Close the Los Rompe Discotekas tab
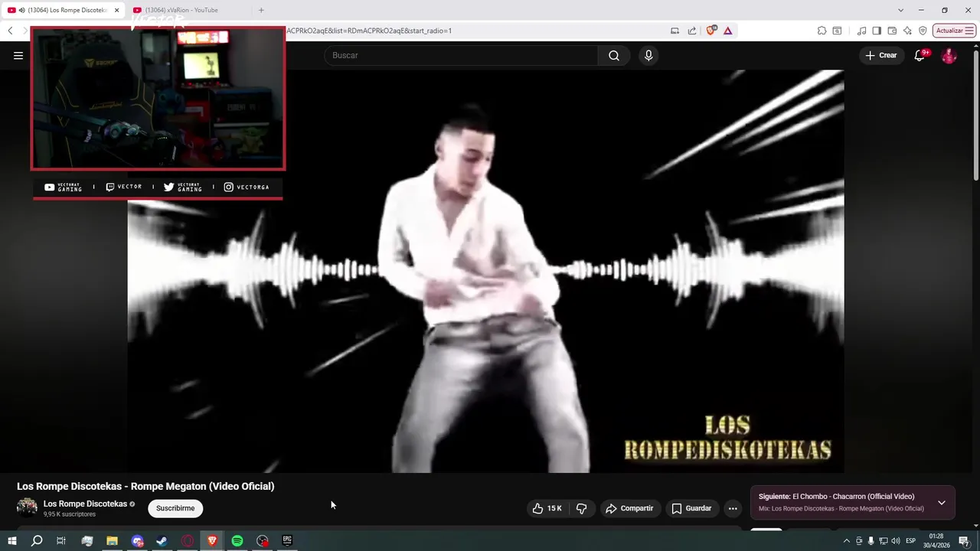The width and height of the screenshot is (980, 551). [x=117, y=10]
